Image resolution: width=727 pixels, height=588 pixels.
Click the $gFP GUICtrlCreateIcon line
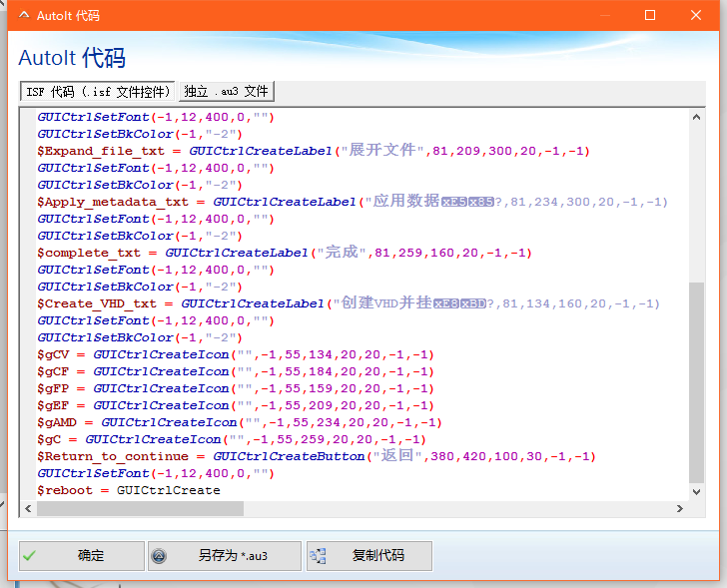point(236,388)
